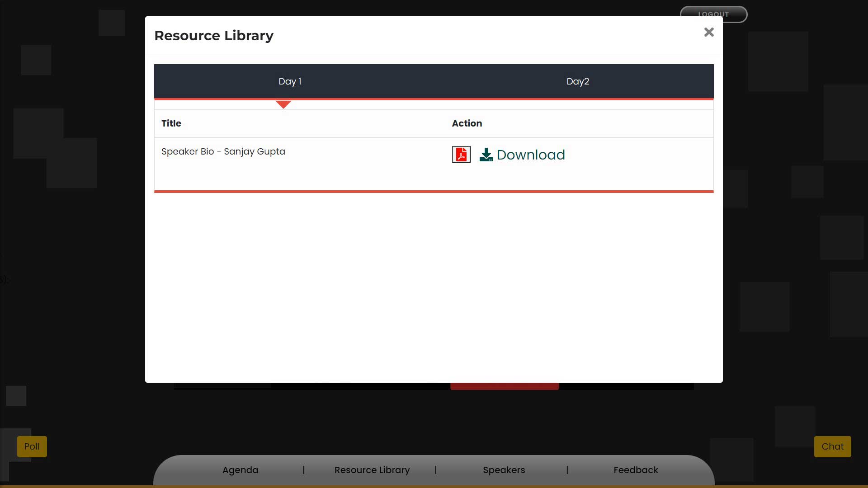868x488 pixels.
Task: Switch to the Day 1 tab
Action: pyautogui.click(x=290, y=81)
